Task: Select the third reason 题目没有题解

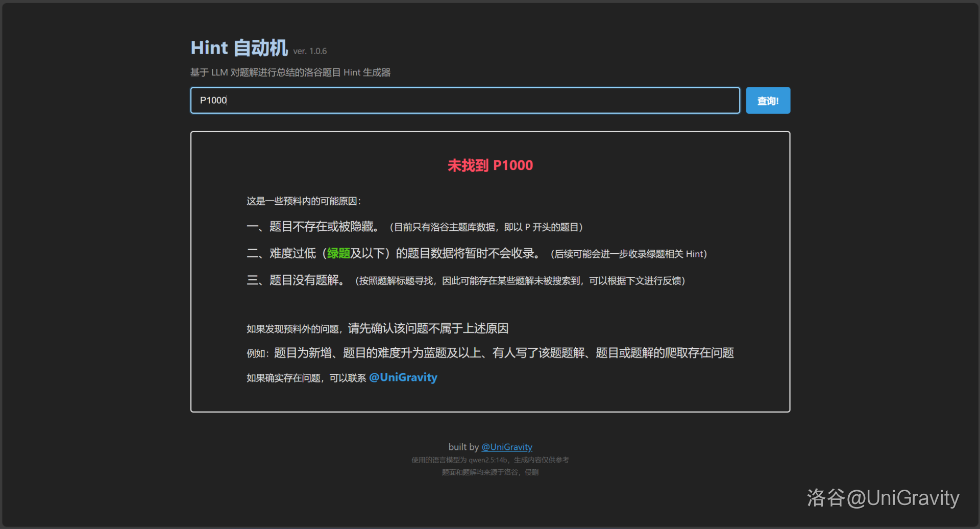Action: pyautogui.click(x=306, y=280)
